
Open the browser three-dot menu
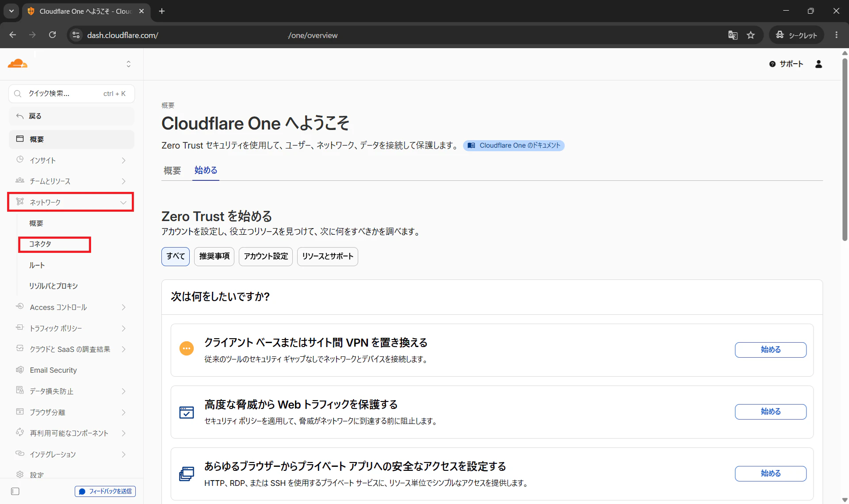coord(837,35)
